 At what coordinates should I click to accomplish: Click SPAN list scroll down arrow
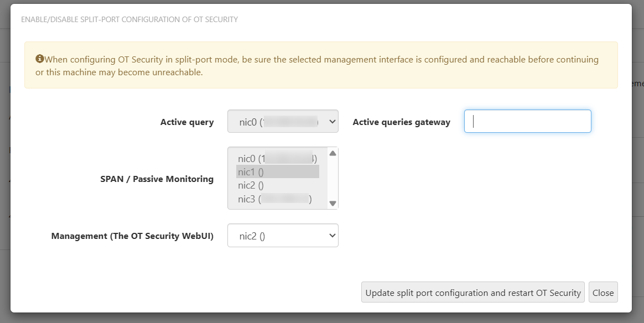(333, 203)
